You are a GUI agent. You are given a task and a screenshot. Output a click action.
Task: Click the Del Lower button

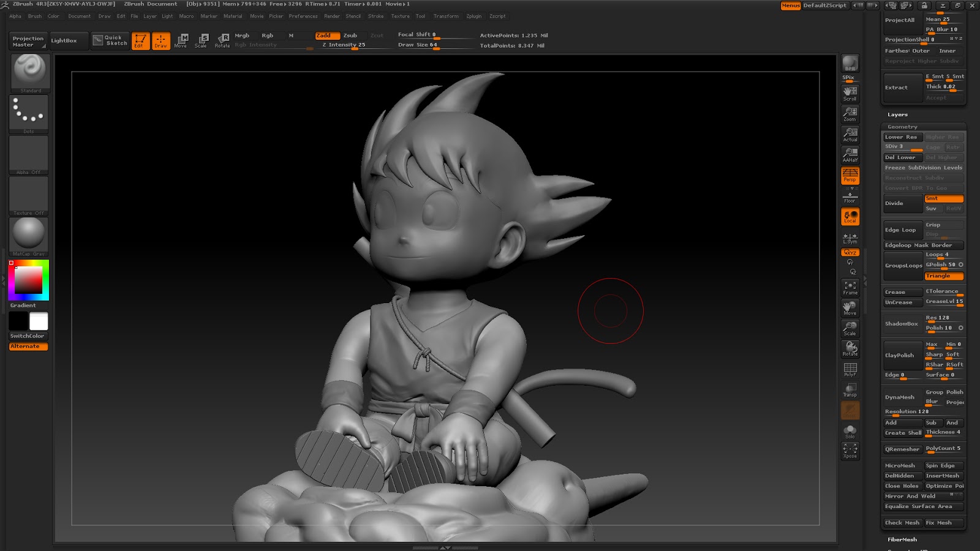point(903,157)
